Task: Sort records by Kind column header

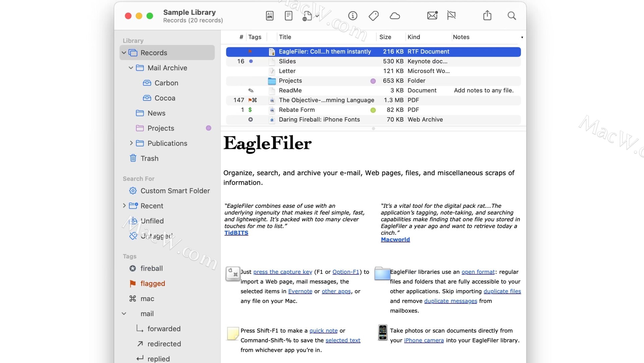Action: coord(414,37)
